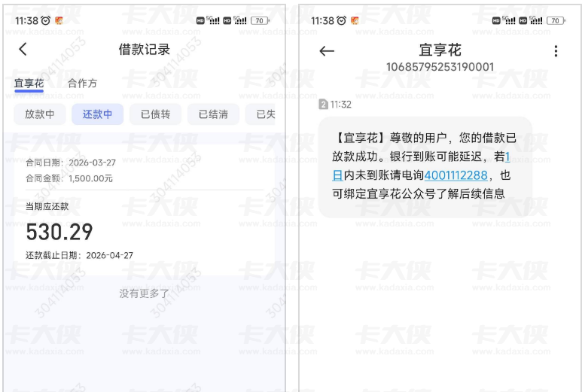Image resolution: width=585 pixels, height=392 pixels.
Task: Tap the 11:38 clock in left status bar
Action: [26, 20]
